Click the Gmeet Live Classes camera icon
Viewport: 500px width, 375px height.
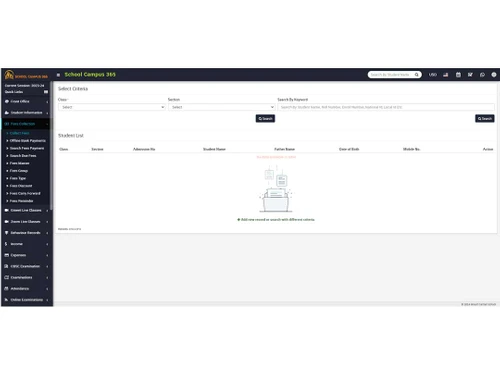click(7, 210)
